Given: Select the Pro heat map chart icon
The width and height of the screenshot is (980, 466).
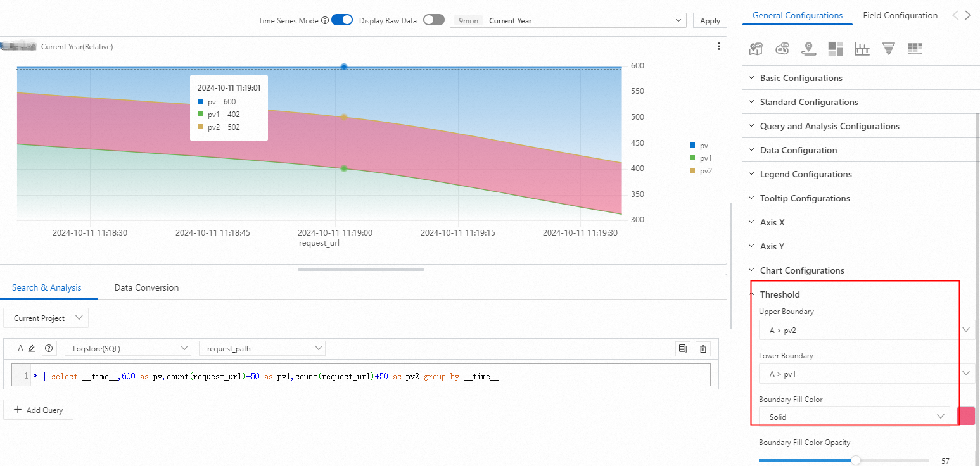Looking at the screenshot, I should pos(782,49).
